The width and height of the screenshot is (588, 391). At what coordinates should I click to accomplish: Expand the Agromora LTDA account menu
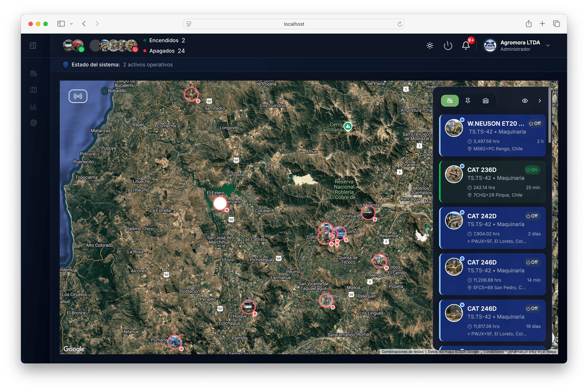[x=548, y=45]
